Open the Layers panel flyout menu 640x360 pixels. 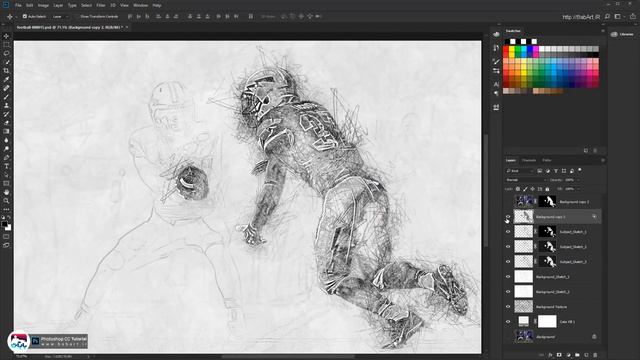click(x=603, y=160)
